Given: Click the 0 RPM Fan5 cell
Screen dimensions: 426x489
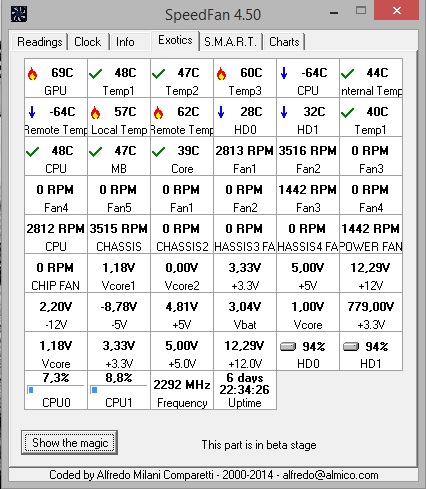Looking at the screenshot, I should (x=119, y=195).
